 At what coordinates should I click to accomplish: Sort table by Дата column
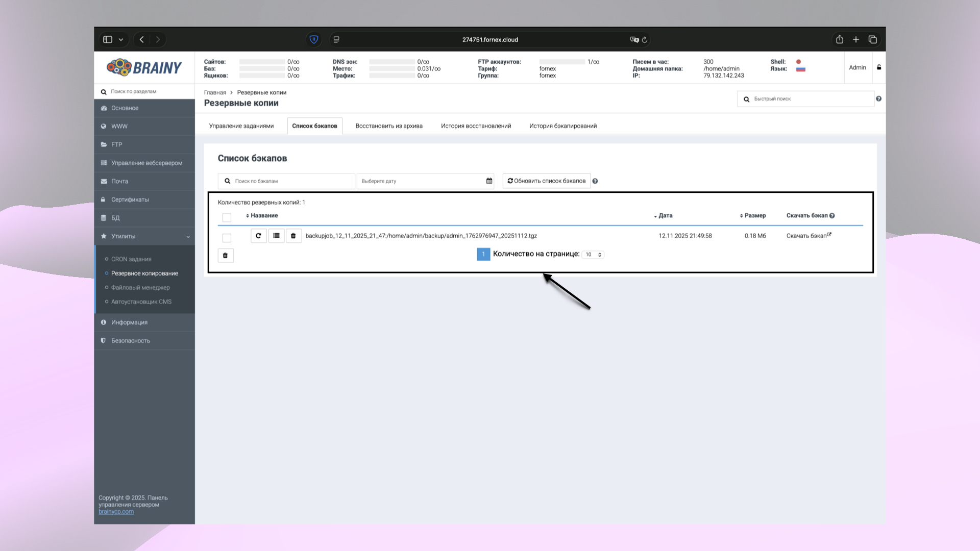[663, 216]
